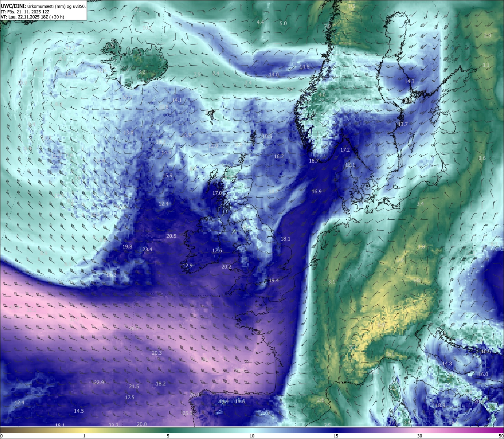Select the 3.6 value label
This screenshot has height=439, width=504.
point(482,158)
